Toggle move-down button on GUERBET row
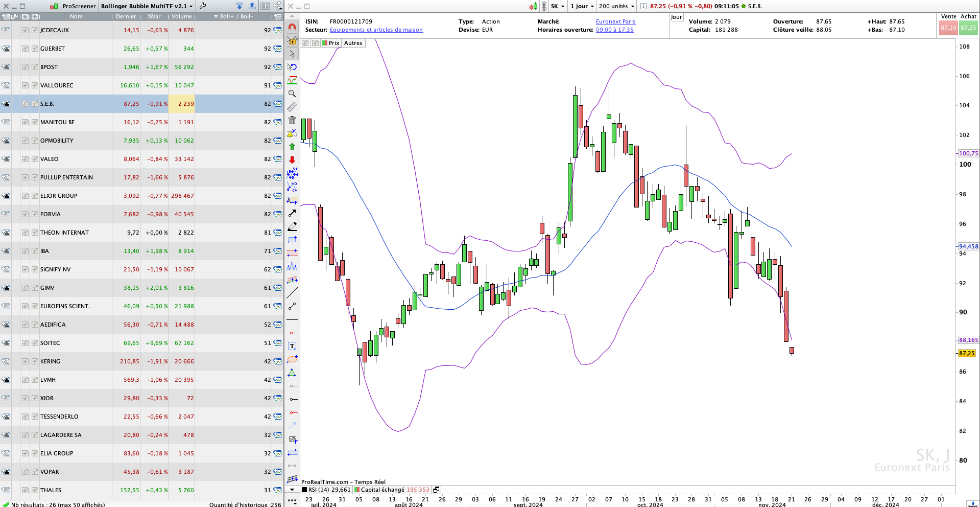The width and height of the screenshot is (980, 507). (x=25, y=49)
